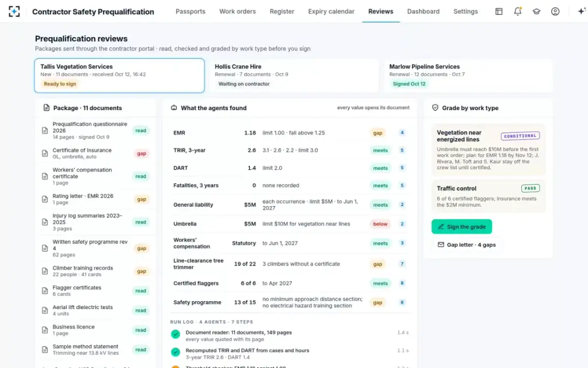The height and width of the screenshot is (368, 588).
Task: Toggle the panel layout icon
Action: point(499,11)
